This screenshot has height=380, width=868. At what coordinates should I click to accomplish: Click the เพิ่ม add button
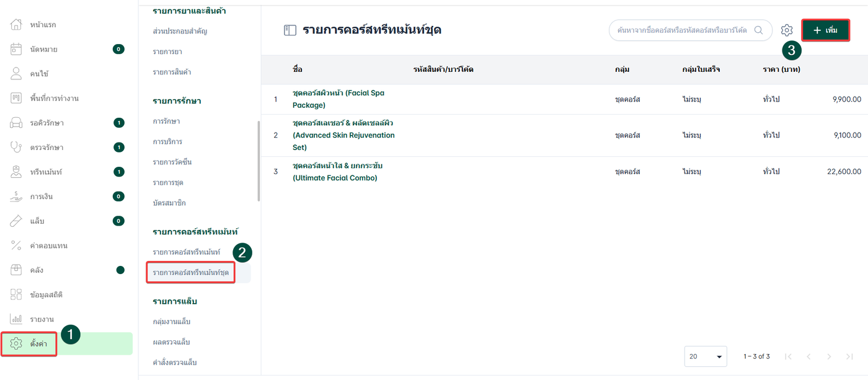coord(825,30)
